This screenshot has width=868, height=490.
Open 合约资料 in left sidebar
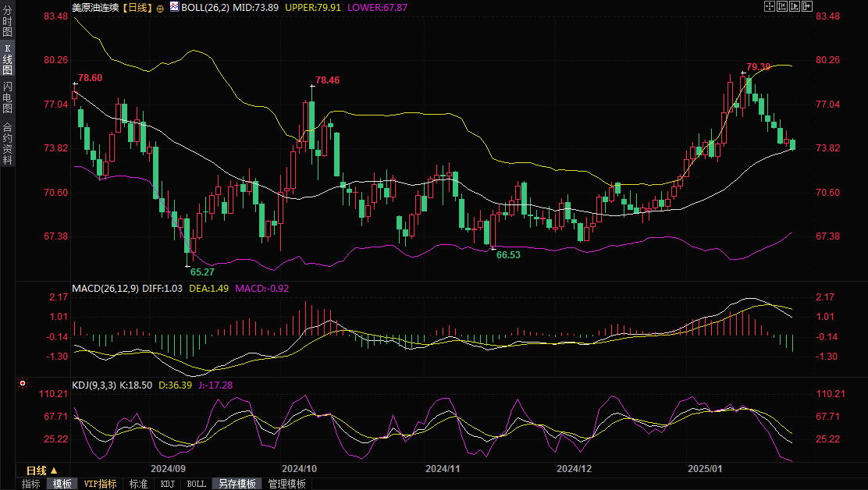(7, 143)
